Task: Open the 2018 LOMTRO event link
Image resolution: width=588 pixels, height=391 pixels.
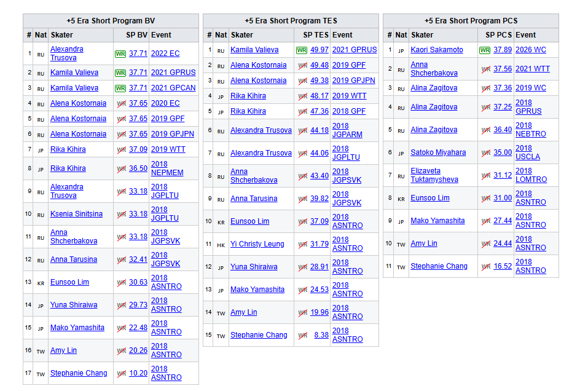Action: pyautogui.click(x=530, y=175)
